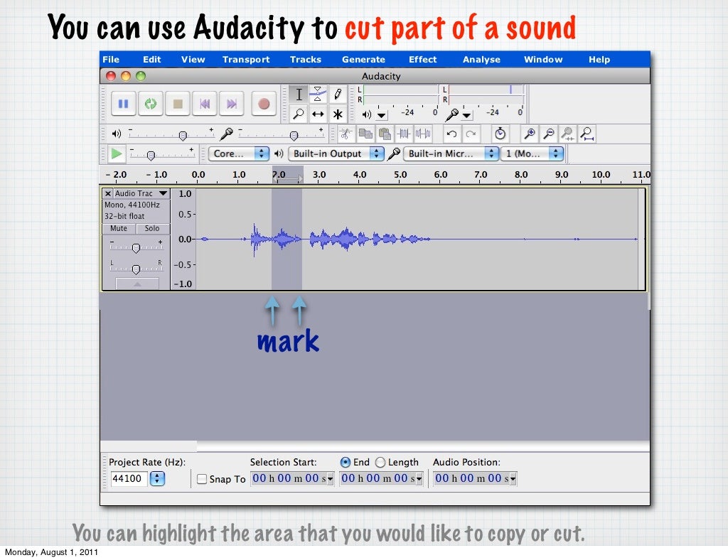Image resolution: width=728 pixels, height=560 pixels.
Task: Click the Undo arrow icon
Action: (x=451, y=134)
